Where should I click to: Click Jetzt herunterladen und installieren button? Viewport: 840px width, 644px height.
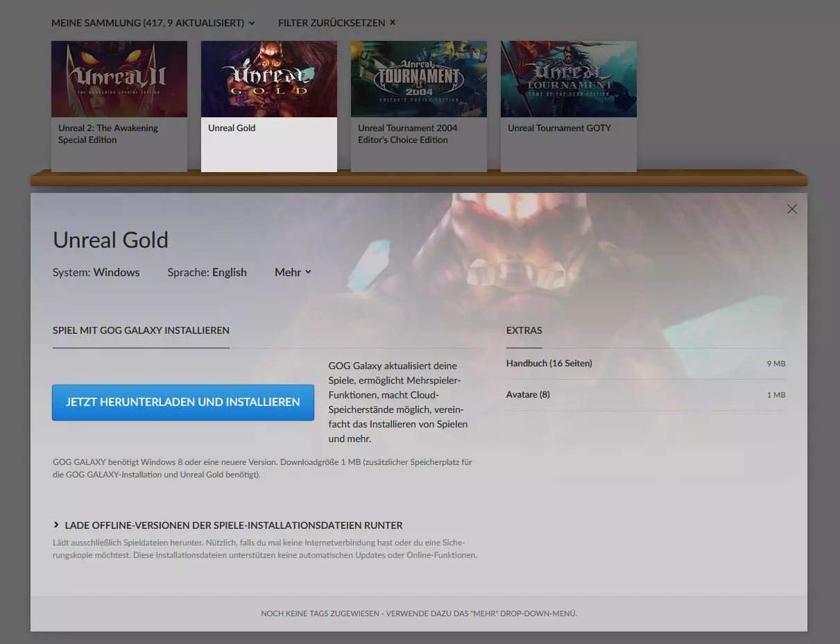coord(183,402)
